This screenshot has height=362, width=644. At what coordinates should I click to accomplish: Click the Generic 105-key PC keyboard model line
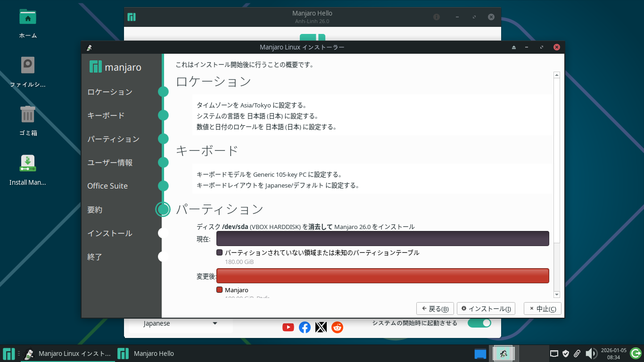coord(269,174)
